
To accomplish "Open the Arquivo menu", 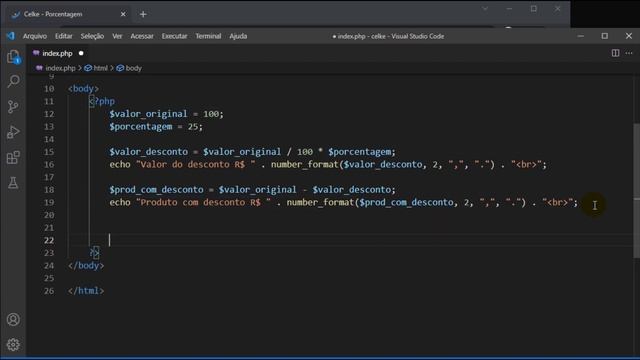I will point(35,36).
